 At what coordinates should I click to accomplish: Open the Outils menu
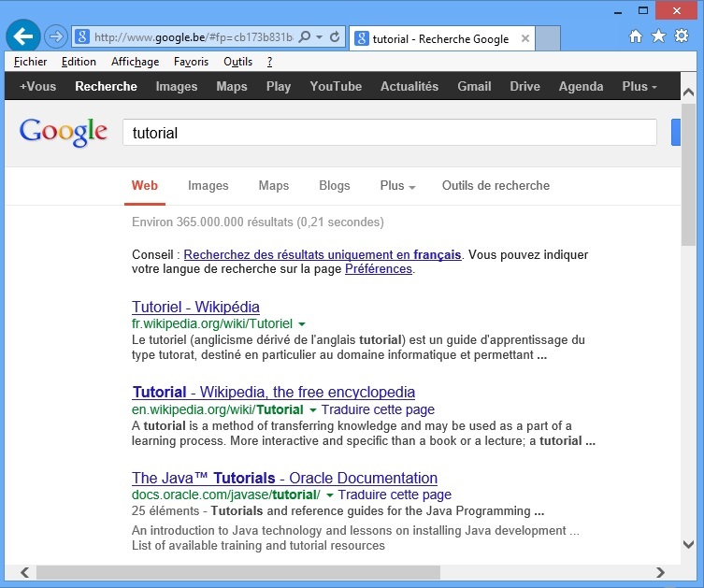[x=238, y=62]
